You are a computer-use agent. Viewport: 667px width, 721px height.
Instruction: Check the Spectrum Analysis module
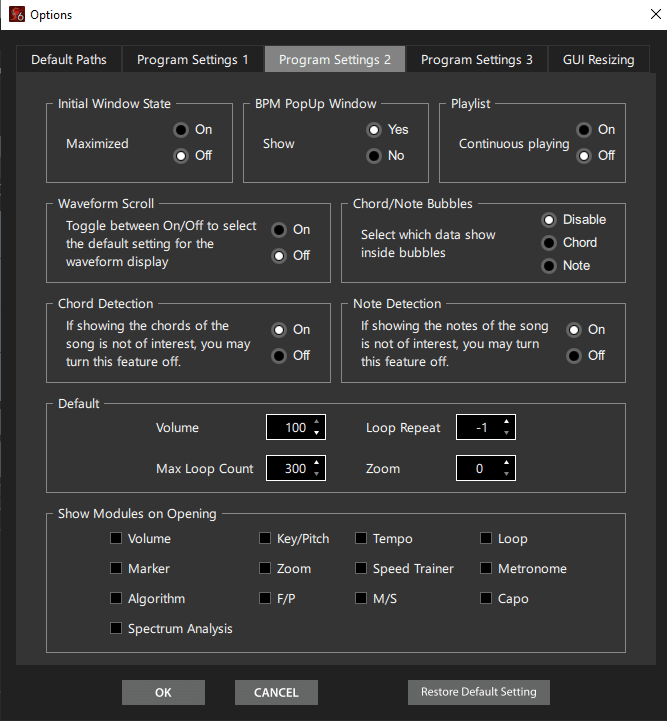click(117, 629)
